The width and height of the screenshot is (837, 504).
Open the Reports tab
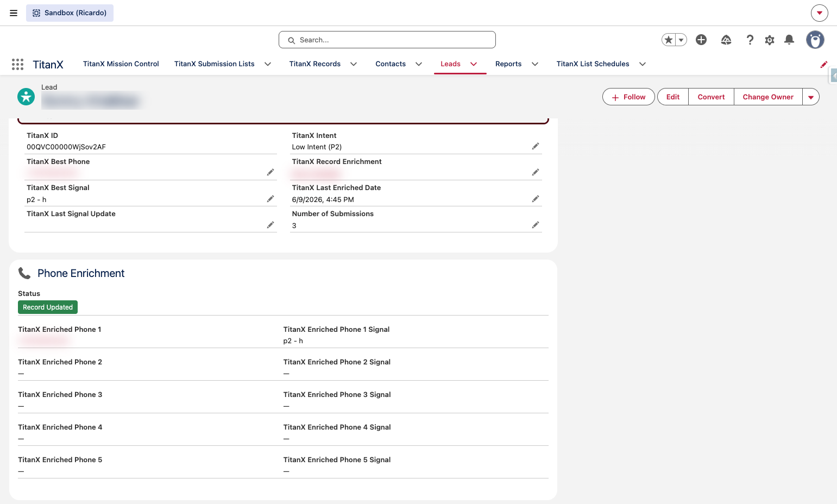point(508,64)
